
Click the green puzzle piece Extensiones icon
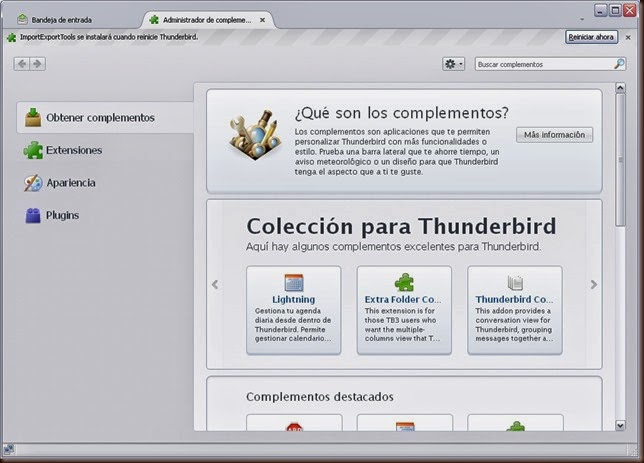(33, 150)
